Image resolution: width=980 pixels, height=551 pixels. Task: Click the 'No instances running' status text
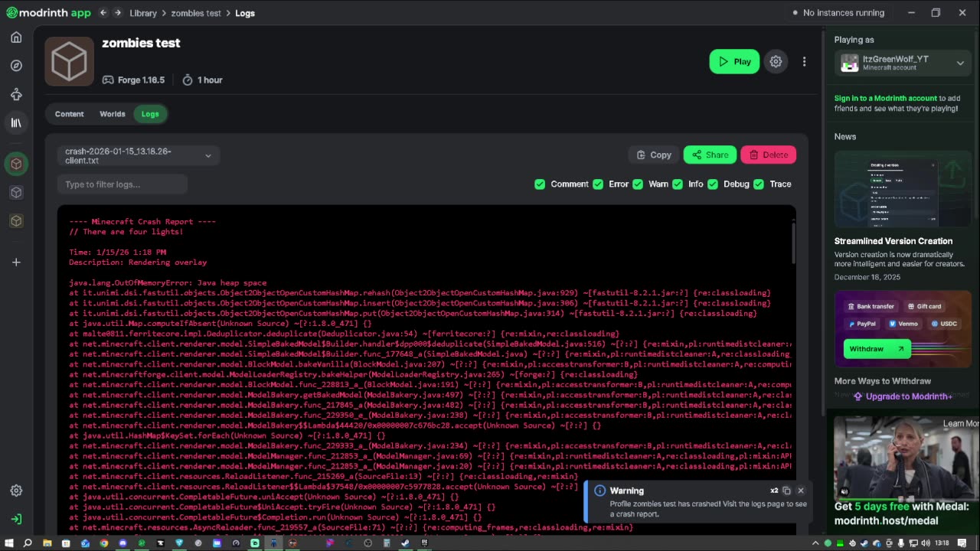click(x=844, y=13)
